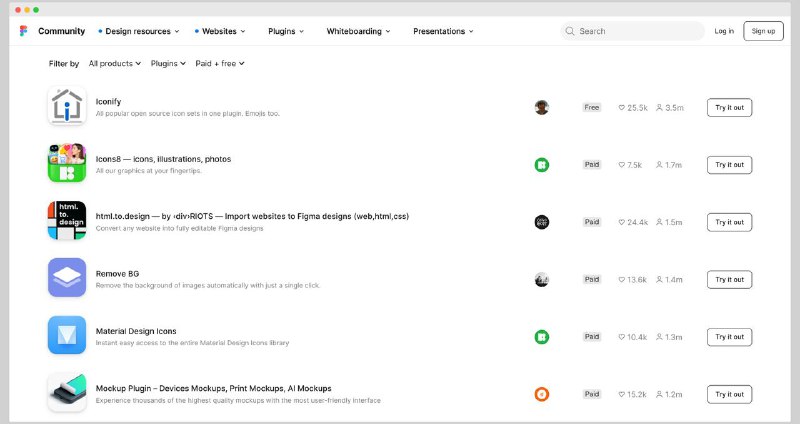Like Mockup Plugin via the heart icon
The image size is (800, 424).
point(621,394)
